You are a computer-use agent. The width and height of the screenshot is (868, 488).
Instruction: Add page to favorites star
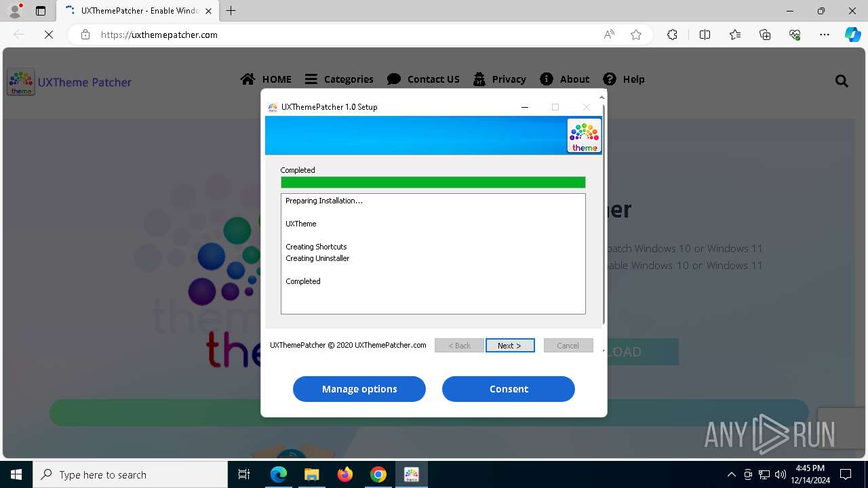tap(636, 35)
